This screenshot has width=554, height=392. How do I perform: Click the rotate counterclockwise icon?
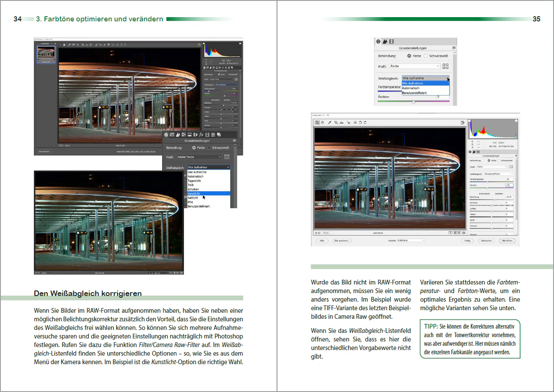coord(360,123)
